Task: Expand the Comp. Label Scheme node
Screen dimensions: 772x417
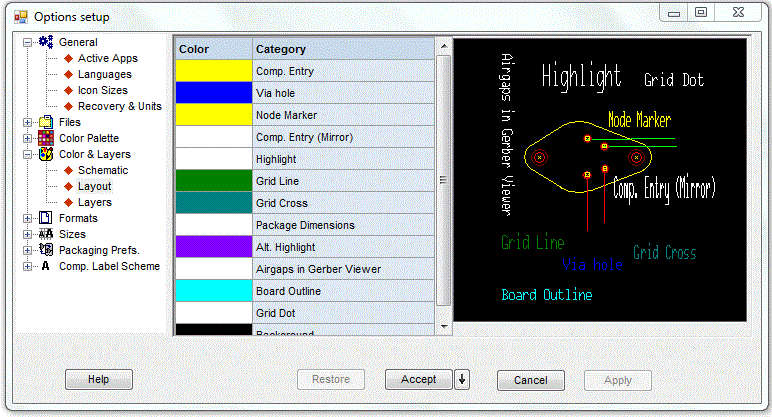Action: click(x=28, y=266)
